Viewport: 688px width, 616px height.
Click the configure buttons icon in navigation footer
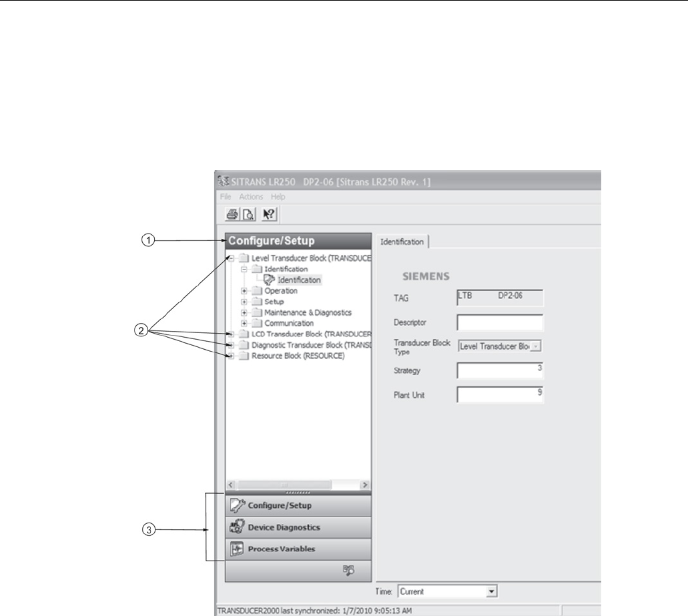(x=348, y=571)
